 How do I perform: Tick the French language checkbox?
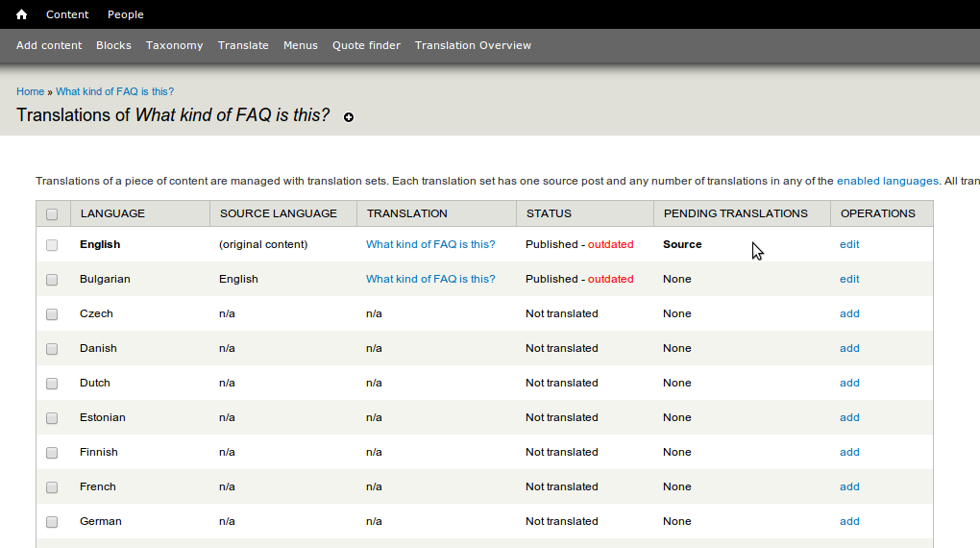52,487
